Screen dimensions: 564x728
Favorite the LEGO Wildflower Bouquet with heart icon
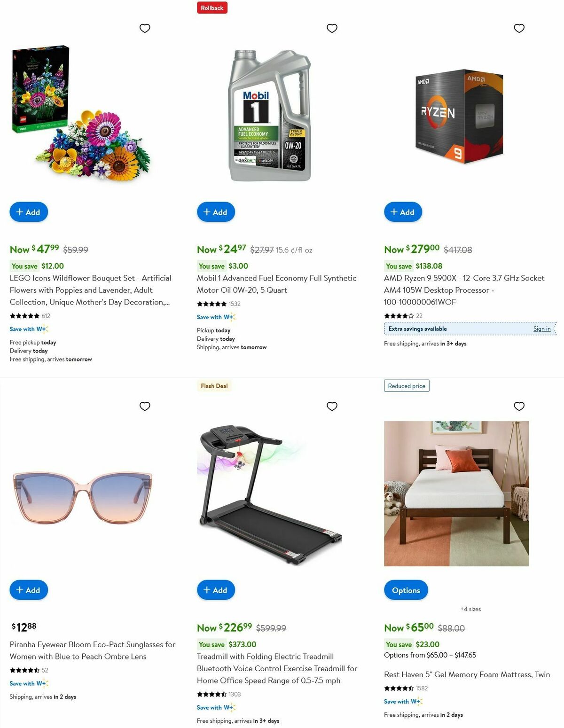click(x=144, y=28)
